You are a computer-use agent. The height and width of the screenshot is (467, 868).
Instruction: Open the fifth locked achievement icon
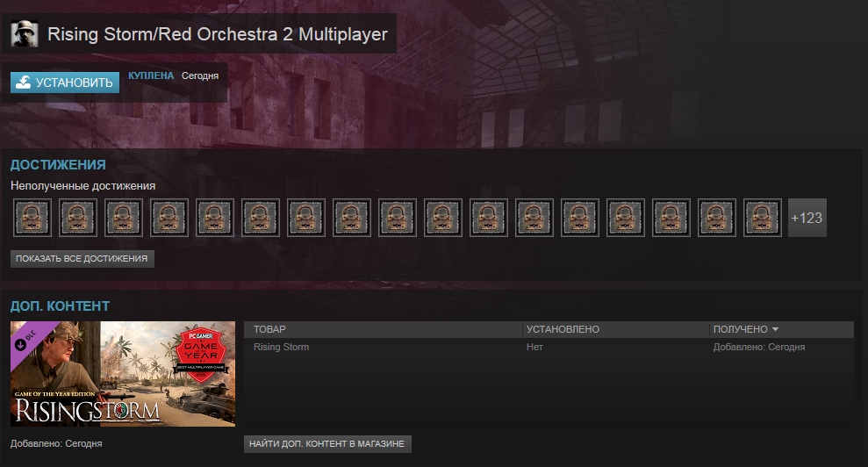pyautogui.click(x=215, y=218)
